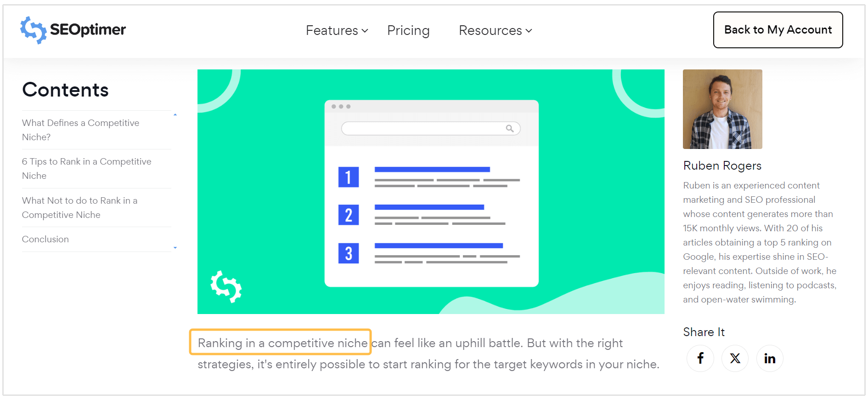Click the magnifier icon in illustrated search bar
The height and width of the screenshot is (400, 868).
pos(510,128)
